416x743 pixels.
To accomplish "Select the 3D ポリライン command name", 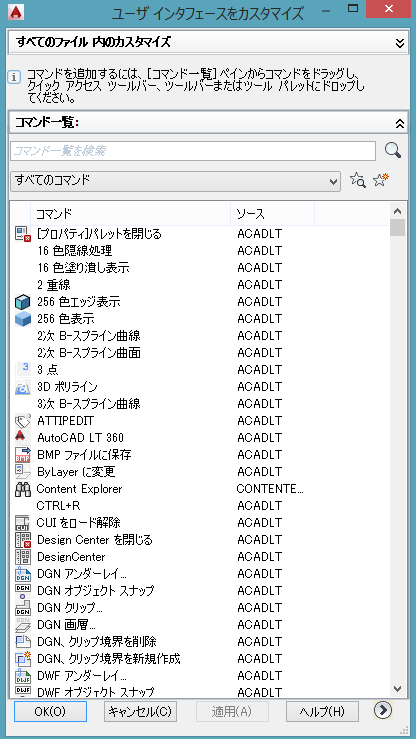I will coord(67,387).
